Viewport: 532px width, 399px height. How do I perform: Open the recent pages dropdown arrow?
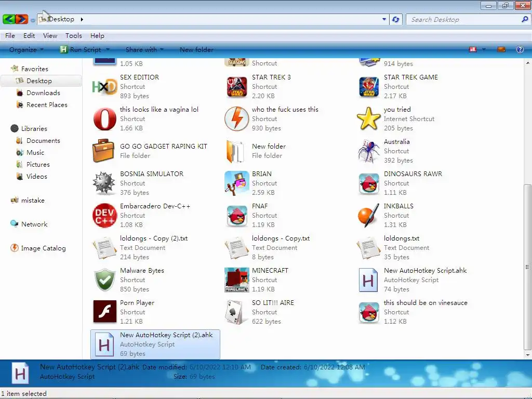point(33,20)
